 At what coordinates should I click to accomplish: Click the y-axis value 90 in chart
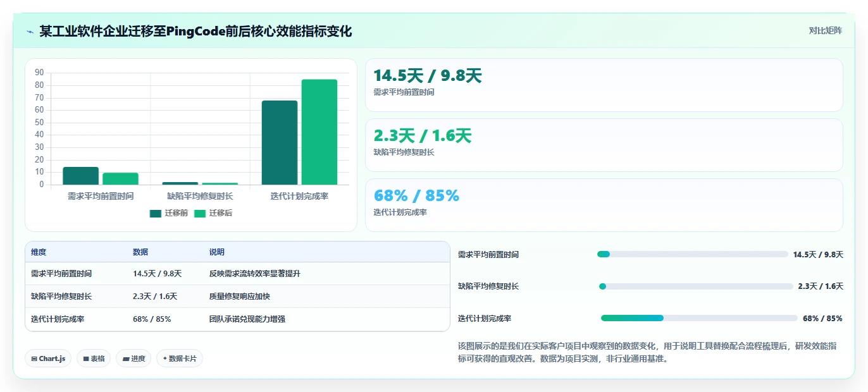(x=39, y=73)
